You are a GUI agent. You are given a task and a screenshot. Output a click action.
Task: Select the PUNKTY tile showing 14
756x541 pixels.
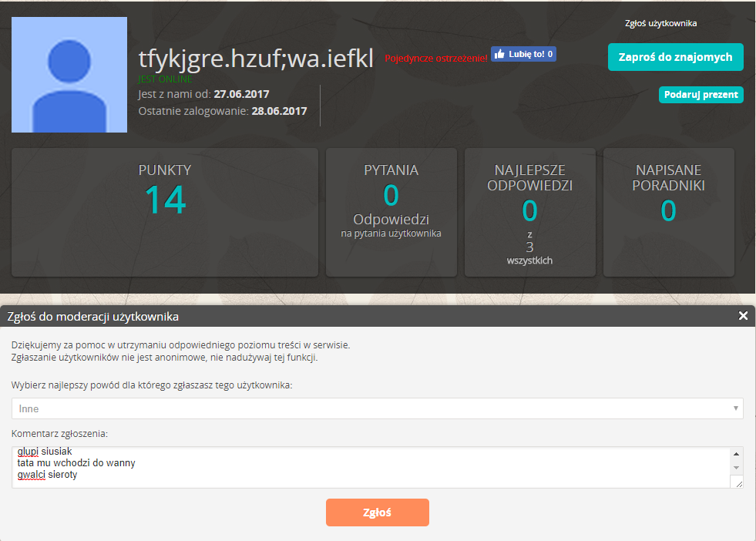coord(165,212)
